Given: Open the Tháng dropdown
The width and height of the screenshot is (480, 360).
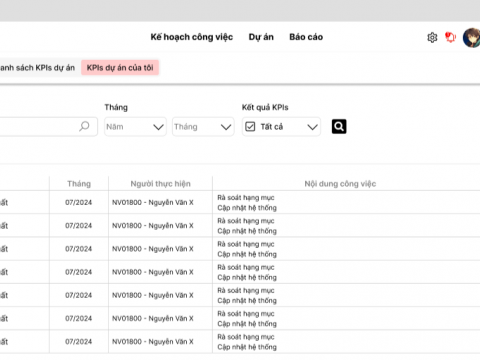Looking at the screenshot, I should click(203, 126).
